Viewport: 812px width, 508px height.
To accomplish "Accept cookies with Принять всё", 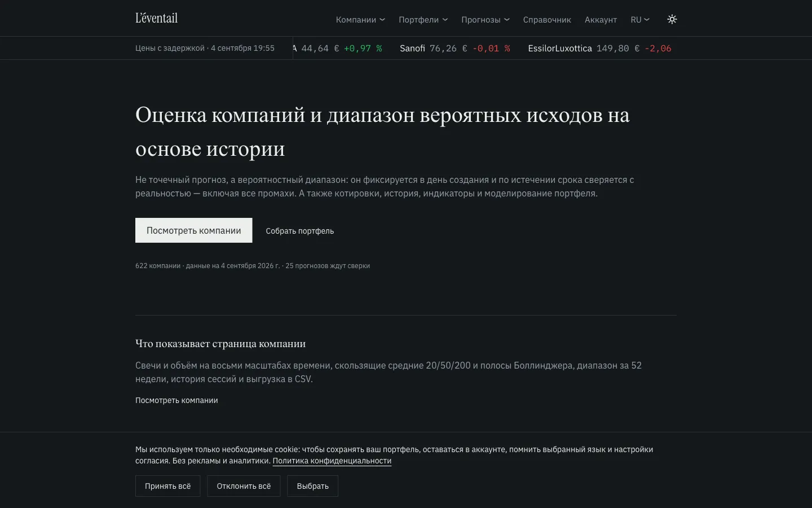I will (x=168, y=486).
